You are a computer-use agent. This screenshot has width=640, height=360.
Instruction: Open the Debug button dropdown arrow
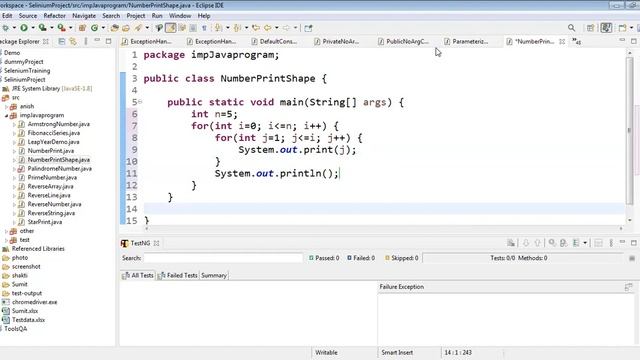(x=14, y=28)
